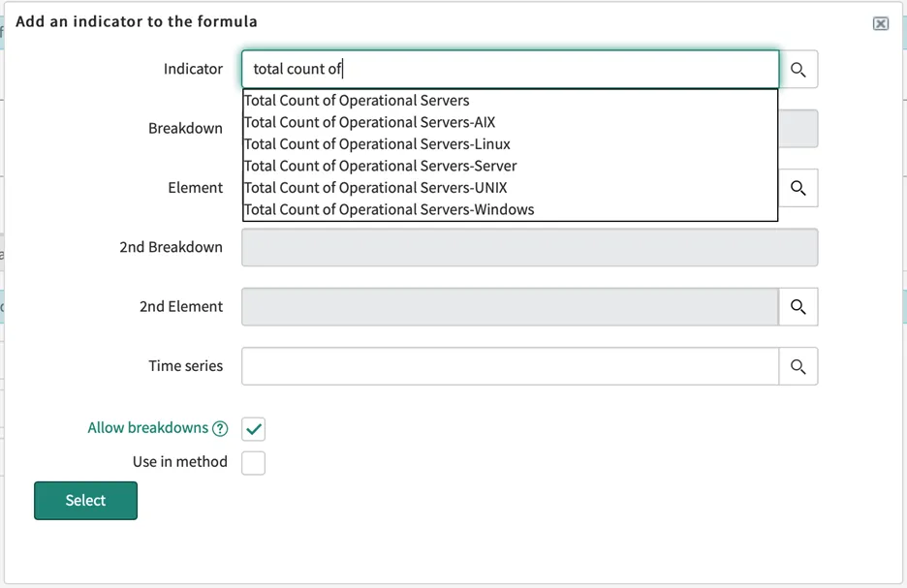The image size is (907, 588).
Task: Select Total Count of Operational Servers-Server
Action: coord(380,166)
